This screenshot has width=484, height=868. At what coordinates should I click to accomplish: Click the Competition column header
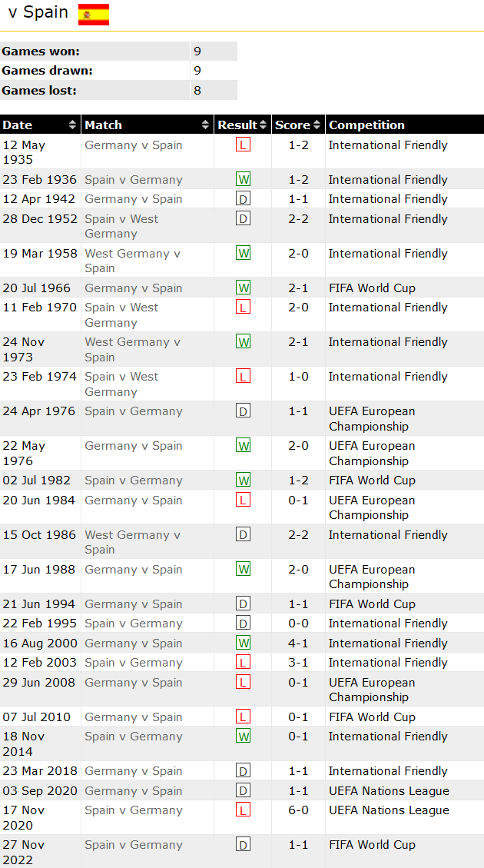click(366, 125)
